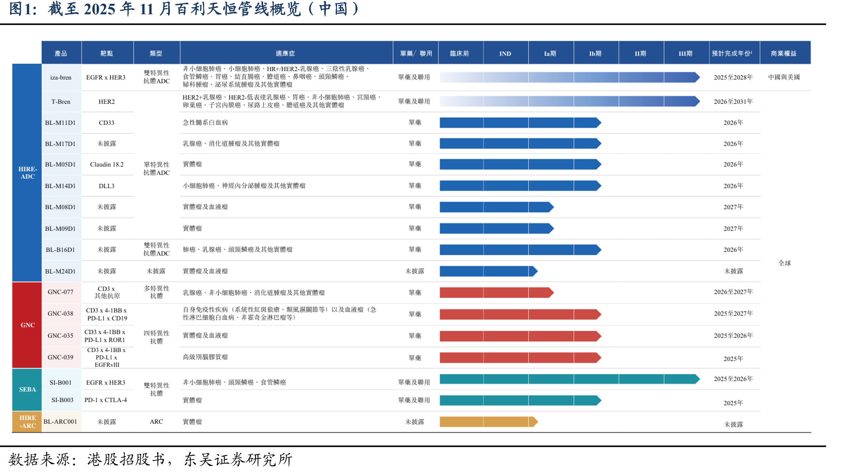The width and height of the screenshot is (868, 473).
Task: Click the Claudin 18.2 target cell
Action: click(x=107, y=164)
